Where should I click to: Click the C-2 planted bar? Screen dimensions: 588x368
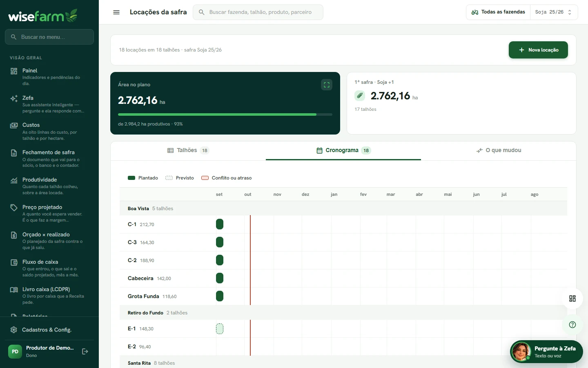220,260
